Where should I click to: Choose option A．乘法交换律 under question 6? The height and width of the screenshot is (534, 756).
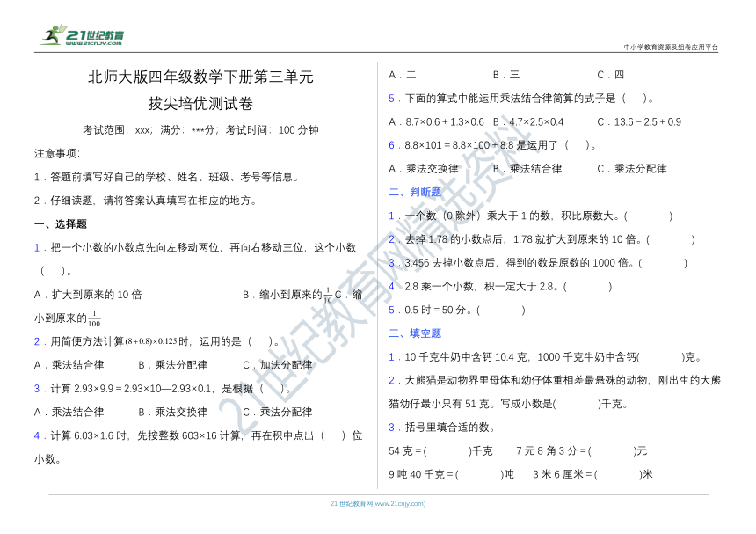tap(424, 169)
